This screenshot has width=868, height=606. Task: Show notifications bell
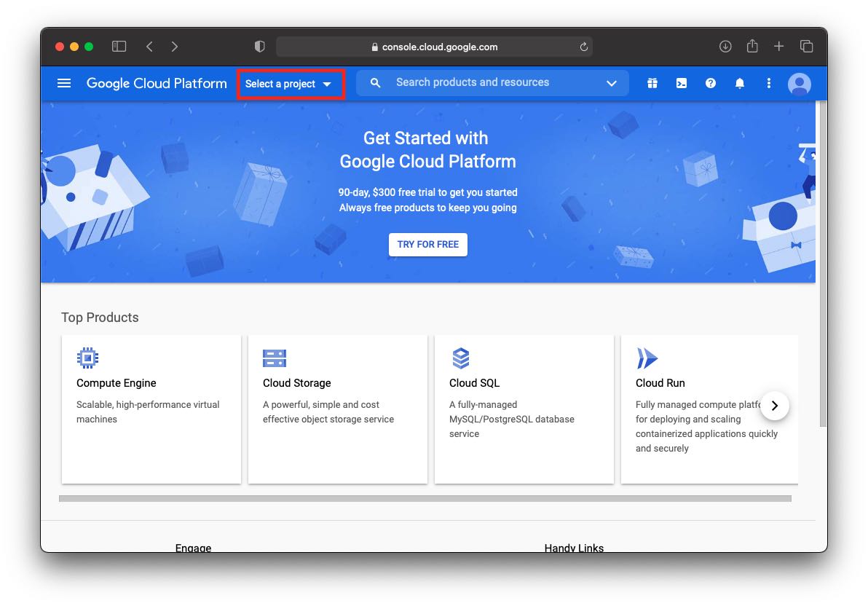pos(740,83)
